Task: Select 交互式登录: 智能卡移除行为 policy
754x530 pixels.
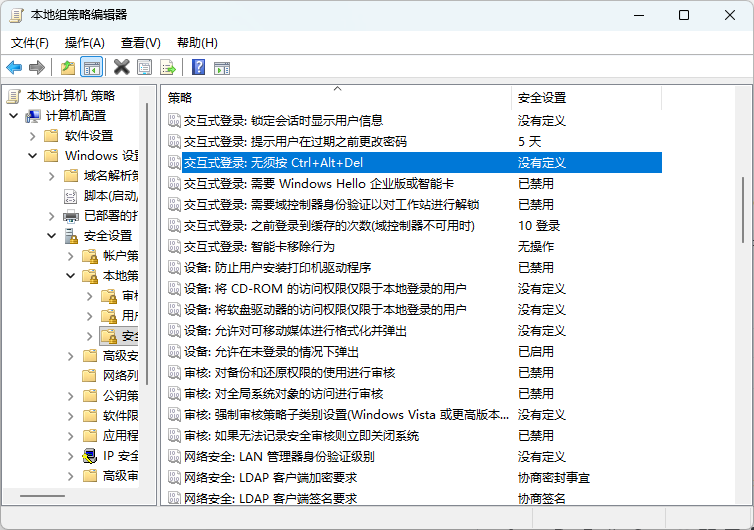Action: [259, 247]
